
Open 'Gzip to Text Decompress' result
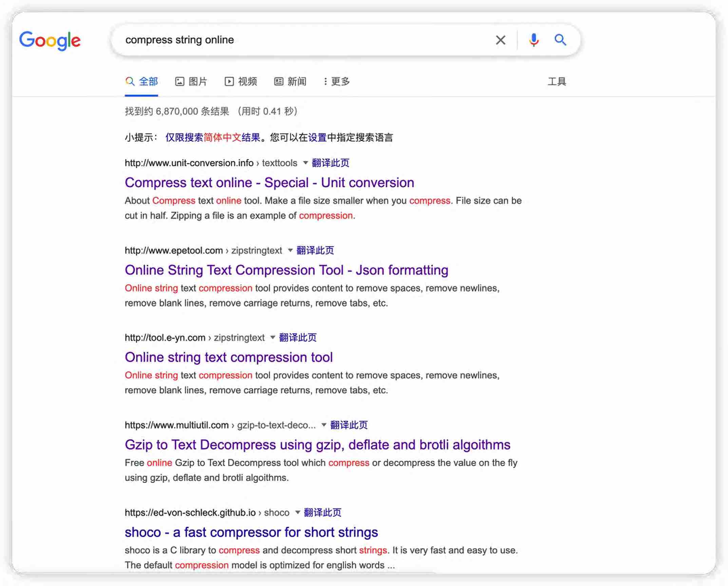318,445
